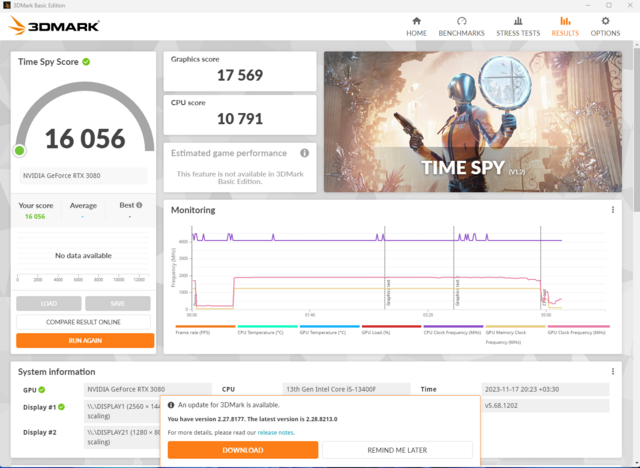Open the Monitoring panel three-dot menu
This screenshot has width=640, height=468.
click(x=613, y=210)
